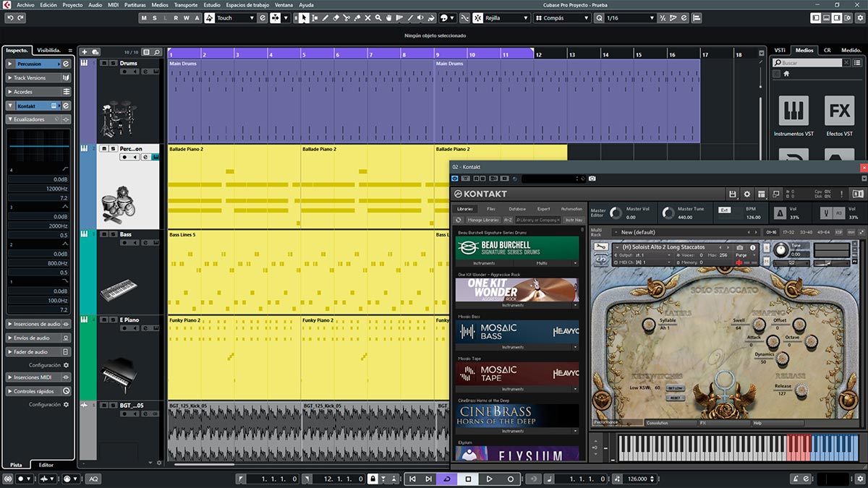This screenshot has width=868, height=488.
Task: Adjust the Kontakt Master Tune knob
Action: pos(667,213)
